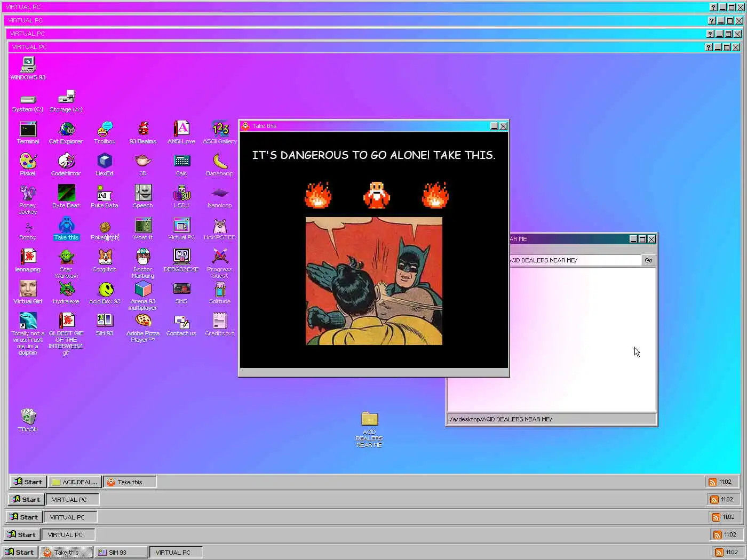Click the Go button in the explorer window

pyautogui.click(x=648, y=260)
